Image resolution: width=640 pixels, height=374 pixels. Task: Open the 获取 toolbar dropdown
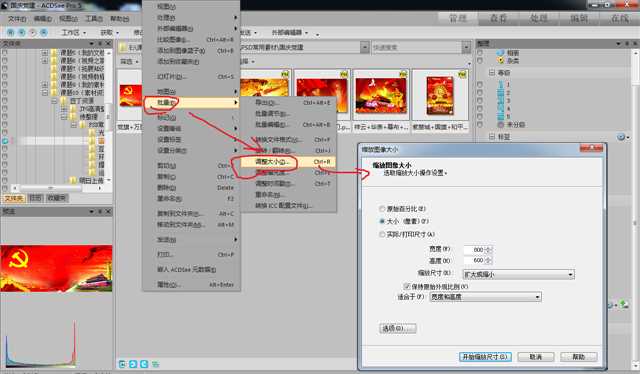tap(109, 32)
